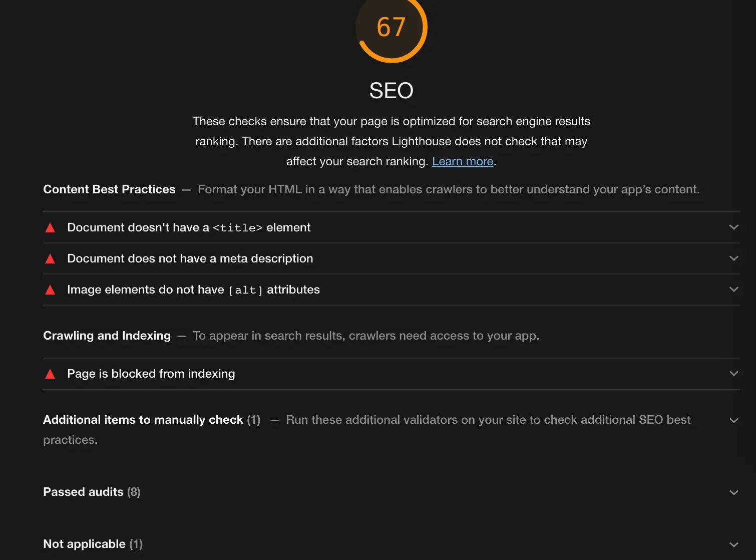The width and height of the screenshot is (756, 560).
Task: Open the "Image elements do not have alt attributes" row
Action: (193, 290)
